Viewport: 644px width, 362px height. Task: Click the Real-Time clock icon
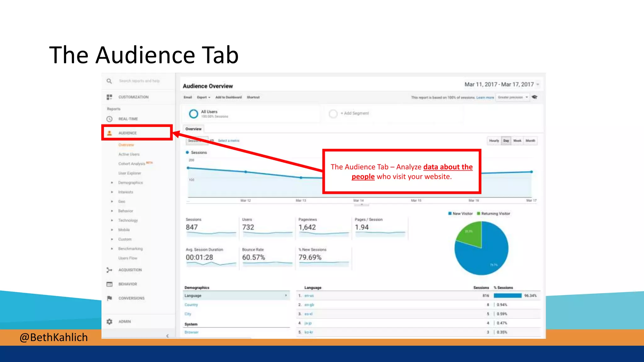click(109, 119)
